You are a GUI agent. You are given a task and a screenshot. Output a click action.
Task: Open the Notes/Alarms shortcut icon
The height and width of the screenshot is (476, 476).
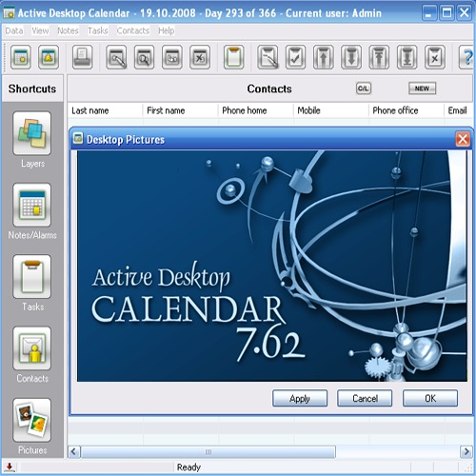[31, 205]
